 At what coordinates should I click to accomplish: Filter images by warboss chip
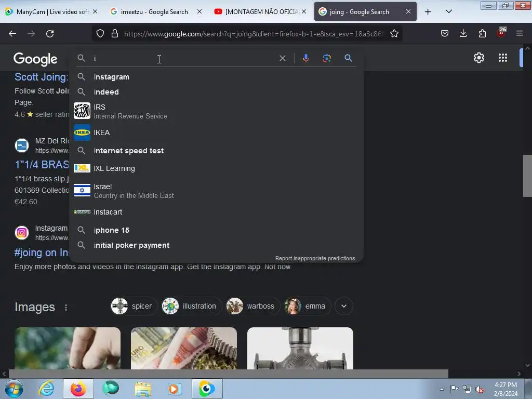[x=253, y=306]
